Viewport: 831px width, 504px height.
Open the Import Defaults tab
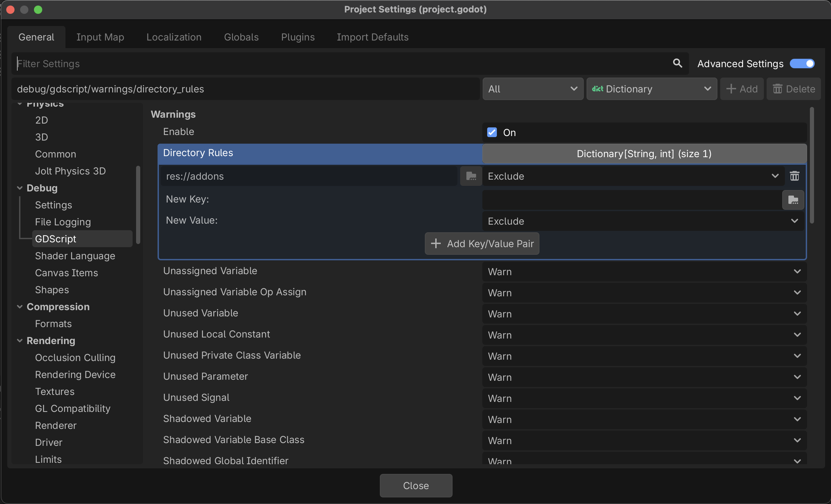pos(373,37)
